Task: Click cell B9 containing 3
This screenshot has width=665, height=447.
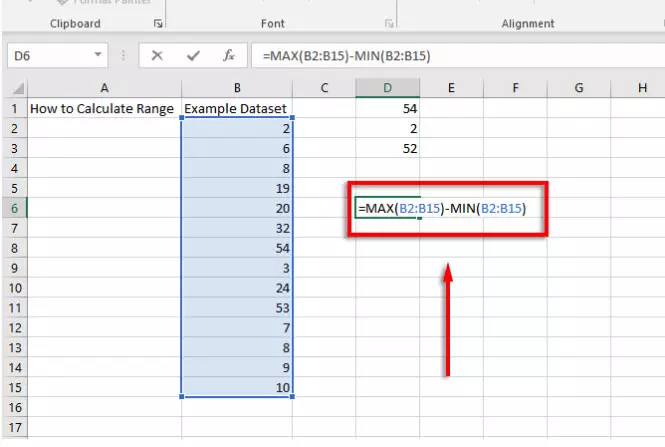Action: coord(237,268)
